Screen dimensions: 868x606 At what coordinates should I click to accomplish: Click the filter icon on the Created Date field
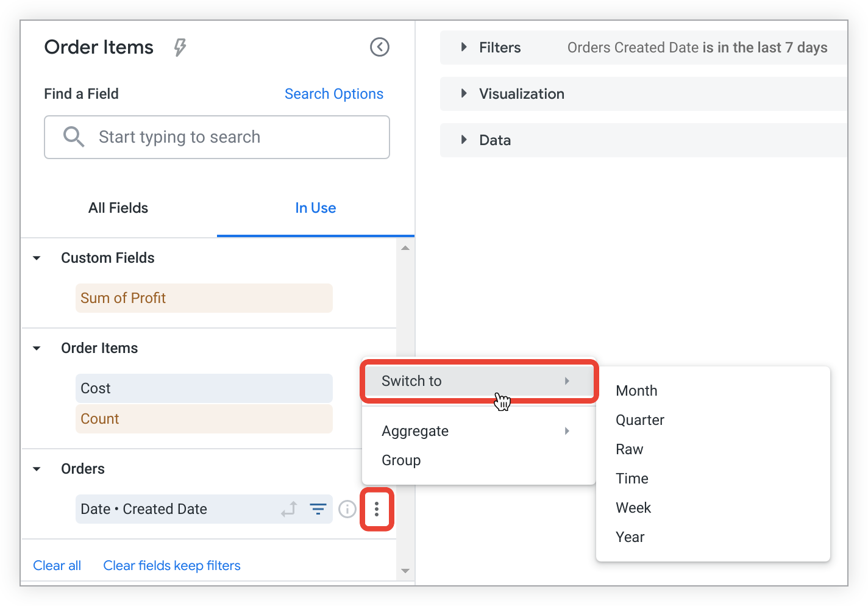click(318, 508)
